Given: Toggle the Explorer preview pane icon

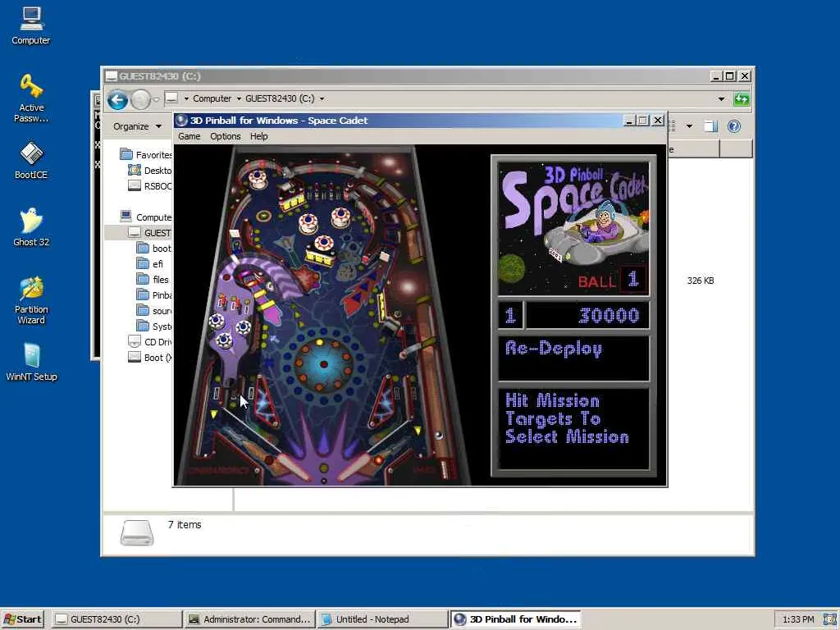Looking at the screenshot, I should click(x=710, y=126).
